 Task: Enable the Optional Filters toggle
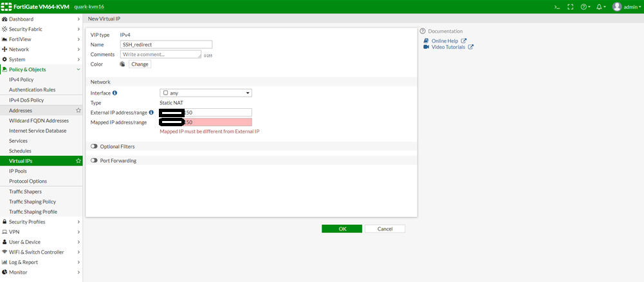pos(95,146)
